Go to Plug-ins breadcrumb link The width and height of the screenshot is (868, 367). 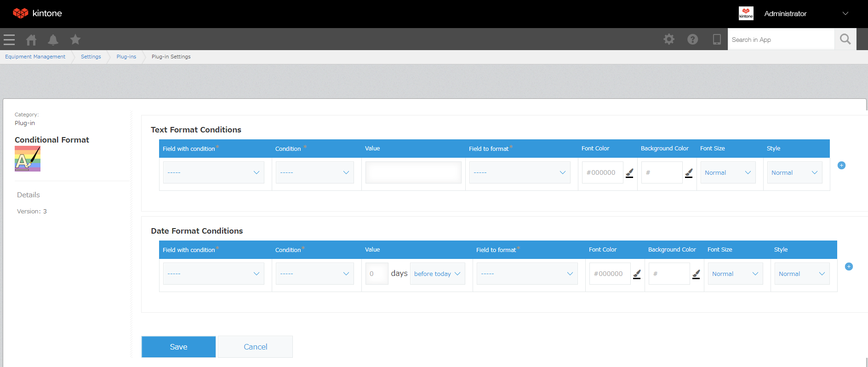tap(126, 57)
